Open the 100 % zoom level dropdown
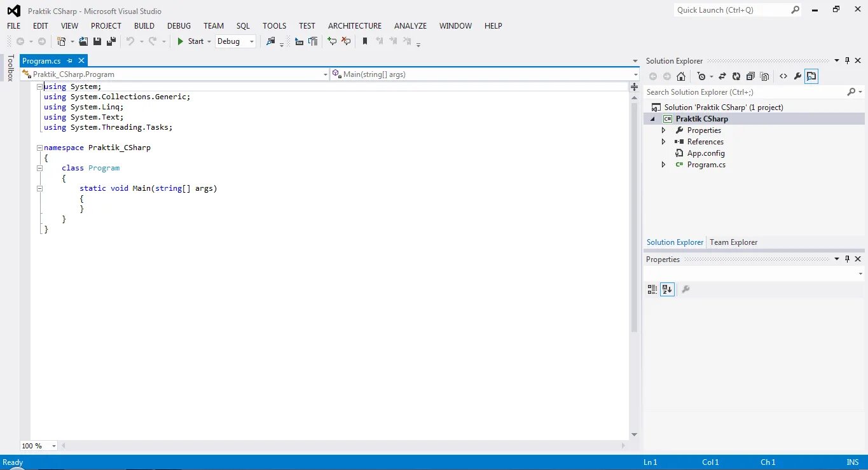This screenshot has height=470, width=868. pos(38,446)
